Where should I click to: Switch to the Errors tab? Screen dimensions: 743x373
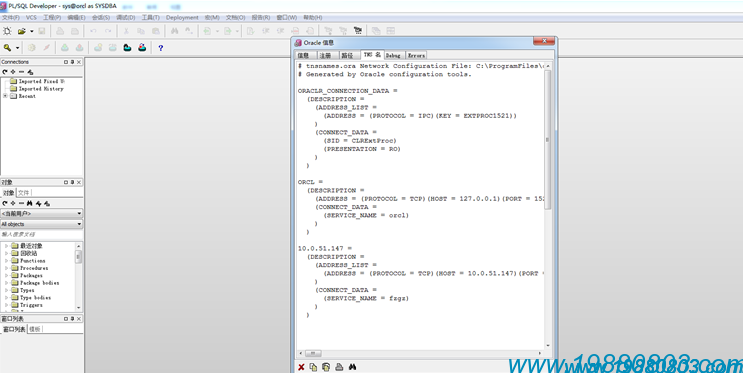coord(416,55)
